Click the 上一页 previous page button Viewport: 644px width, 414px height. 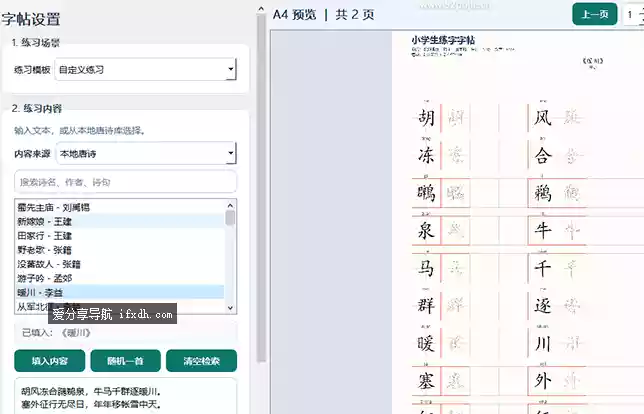595,14
